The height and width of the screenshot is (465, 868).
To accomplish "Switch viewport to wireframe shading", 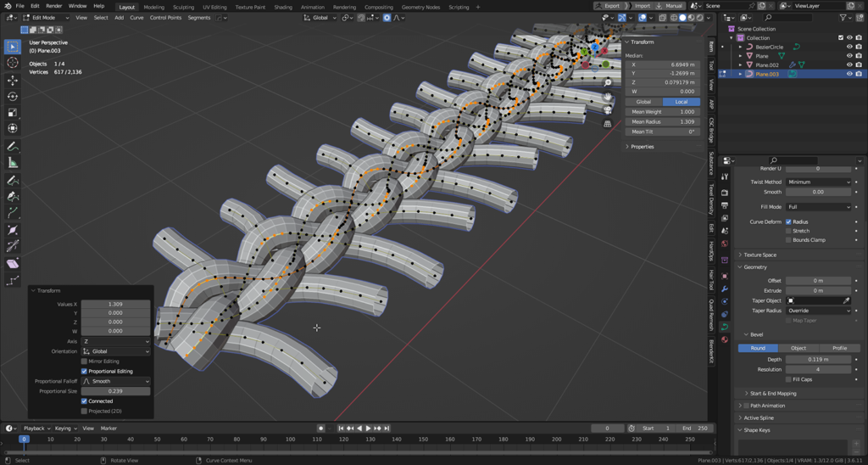I will point(674,18).
